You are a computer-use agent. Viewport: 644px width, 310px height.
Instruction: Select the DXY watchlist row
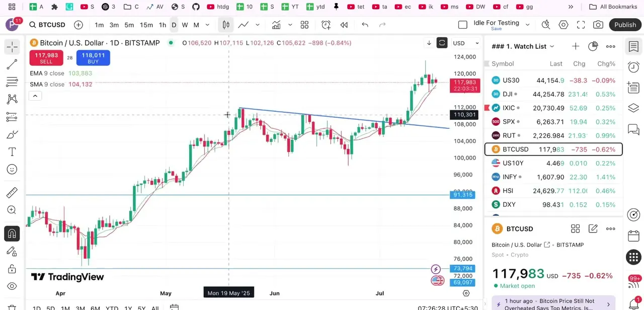[x=553, y=205]
